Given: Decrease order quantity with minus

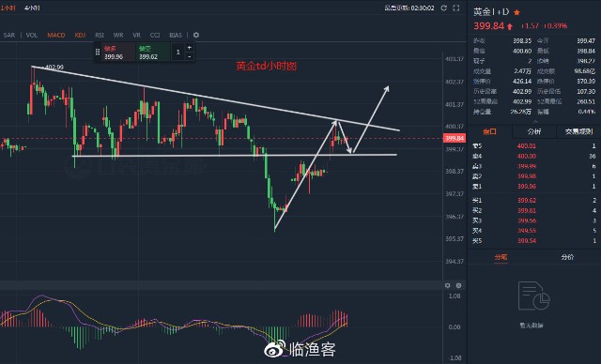Looking at the screenshot, I should [190, 56].
